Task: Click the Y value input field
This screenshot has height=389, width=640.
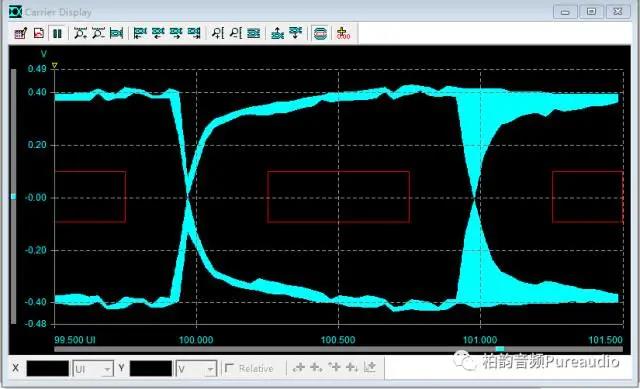Action: pos(151,369)
